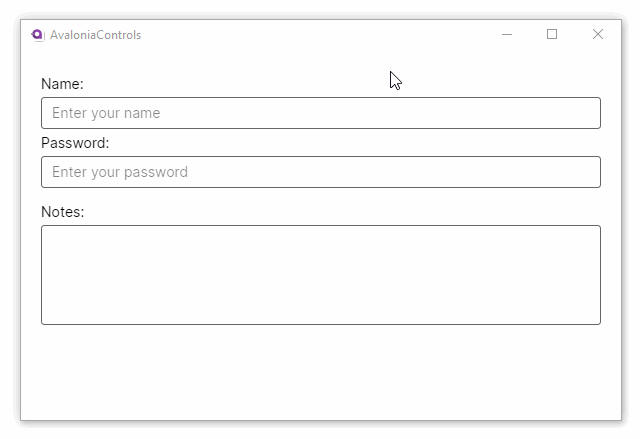Minimize the AvaloniaControls window
This screenshot has height=439, width=640.
[507, 34]
